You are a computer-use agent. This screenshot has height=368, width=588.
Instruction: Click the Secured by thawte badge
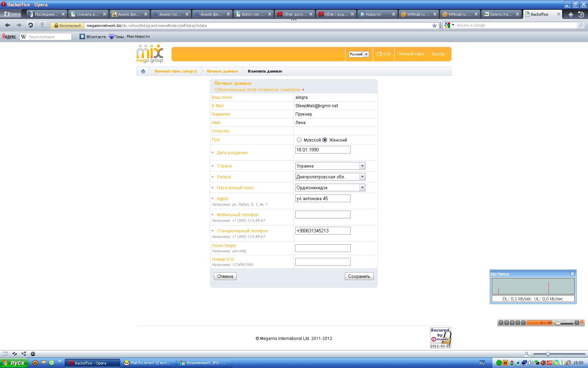pos(440,338)
